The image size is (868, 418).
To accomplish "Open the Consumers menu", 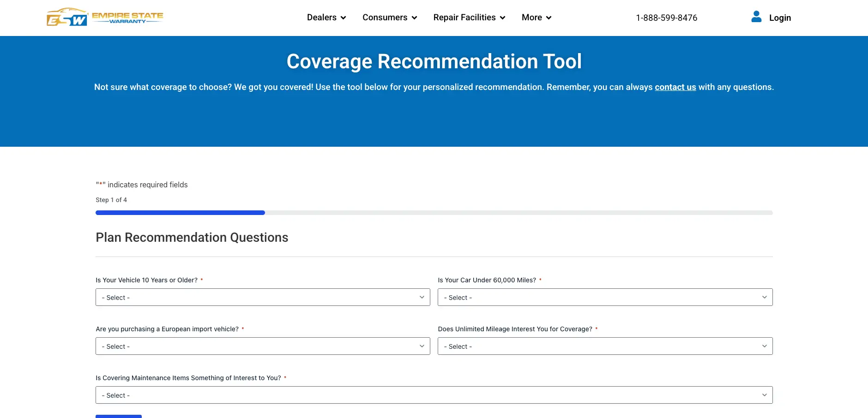I will (390, 18).
